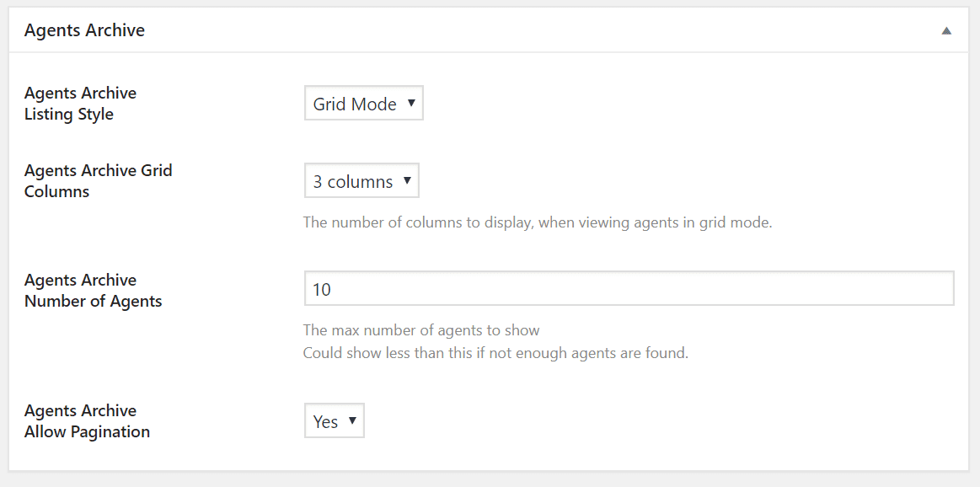Focus the Number of Agents input field
The height and width of the screenshot is (487, 980).
(x=629, y=288)
